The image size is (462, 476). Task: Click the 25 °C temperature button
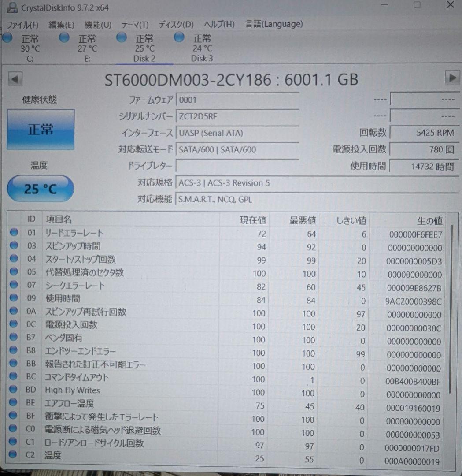[x=41, y=189]
